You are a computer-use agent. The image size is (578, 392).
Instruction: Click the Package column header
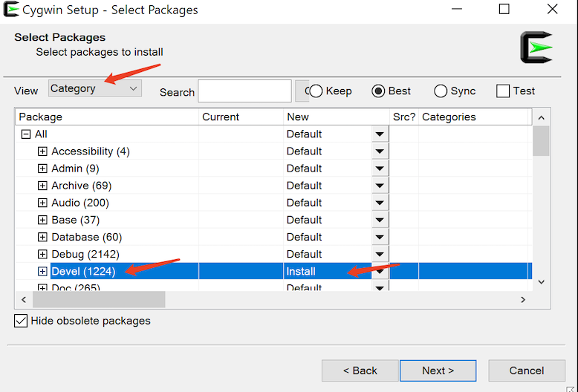pos(106,117)
